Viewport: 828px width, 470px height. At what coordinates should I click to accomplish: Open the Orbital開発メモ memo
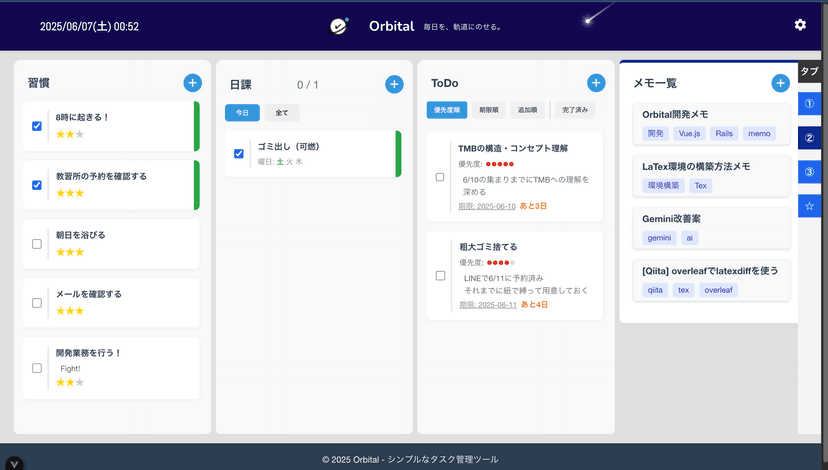click(690, 114)
